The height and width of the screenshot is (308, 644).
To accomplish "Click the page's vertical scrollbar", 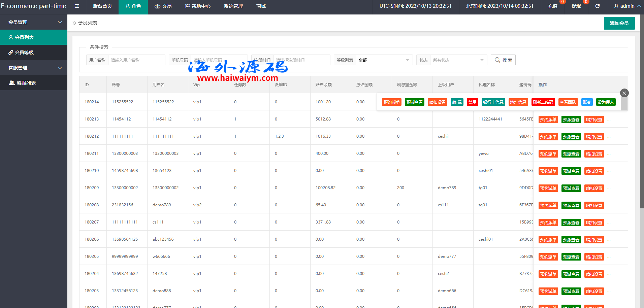I will click(x=642, y=111).
